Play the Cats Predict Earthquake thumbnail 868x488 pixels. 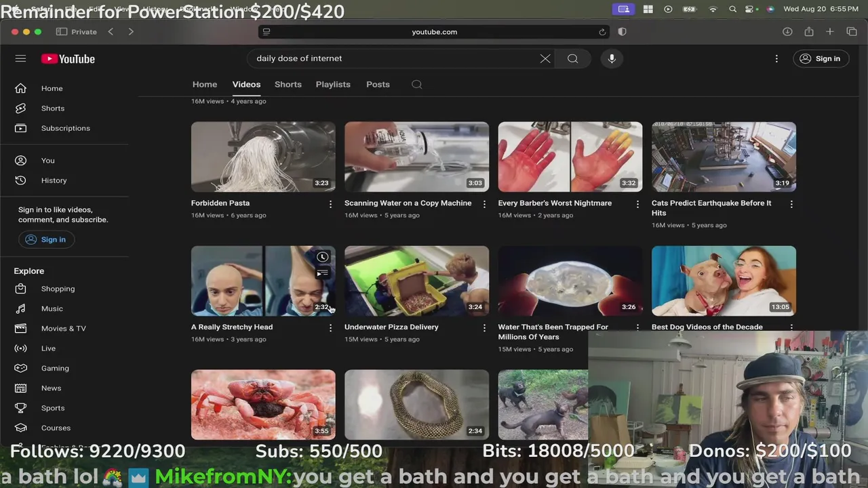tap(724, 157)
